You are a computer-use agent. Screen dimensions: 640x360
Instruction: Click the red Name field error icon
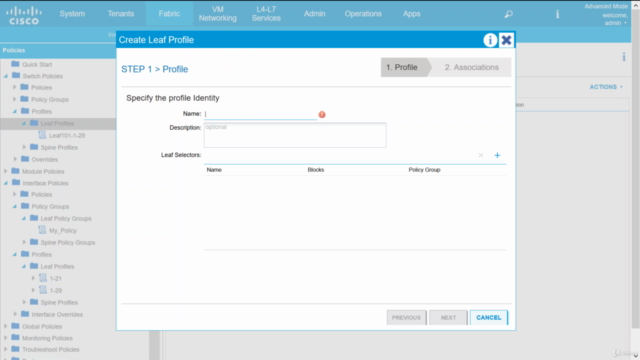[322, 115]
